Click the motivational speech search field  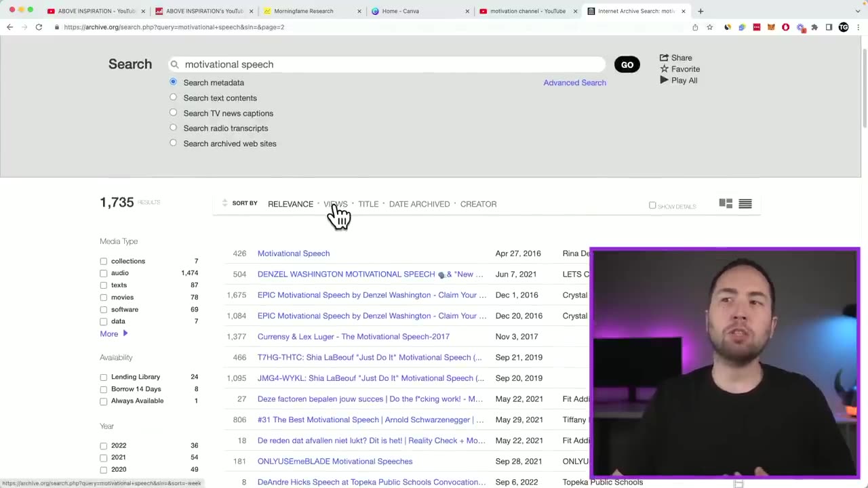point(387,64)
